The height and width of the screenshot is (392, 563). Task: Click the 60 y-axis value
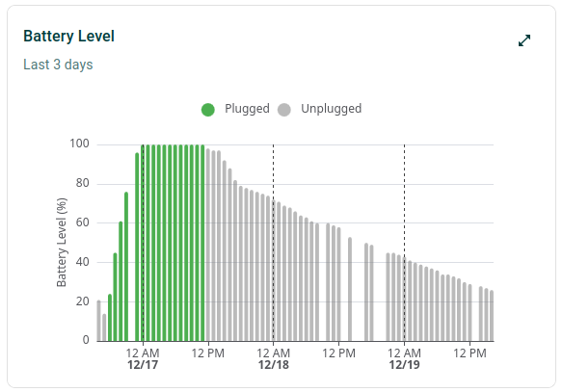pos(82,222)
